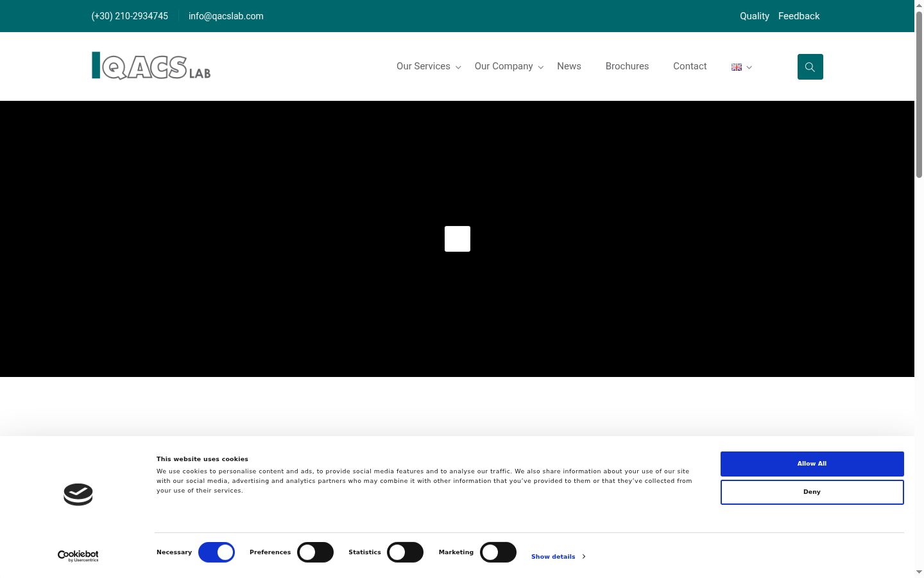This screenshot has width=924, height=578.
Task: Open the search icon button
Action: point(810,67)
